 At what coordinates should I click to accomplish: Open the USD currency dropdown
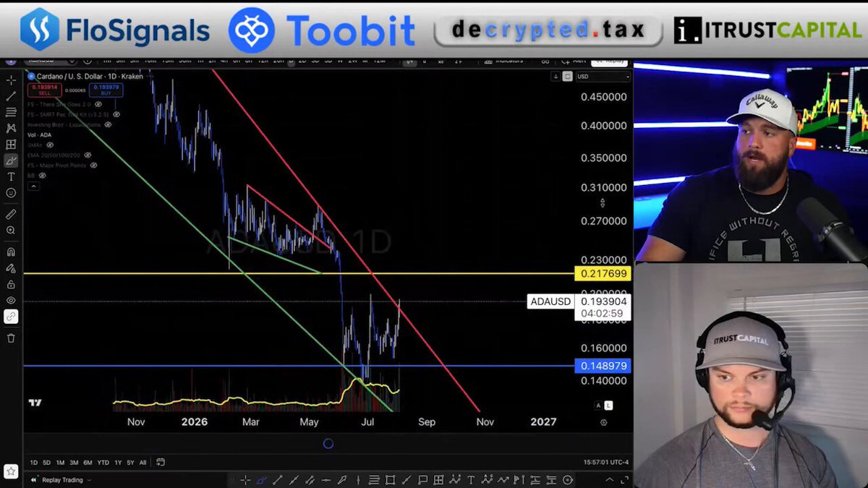(x=603, y=76)
